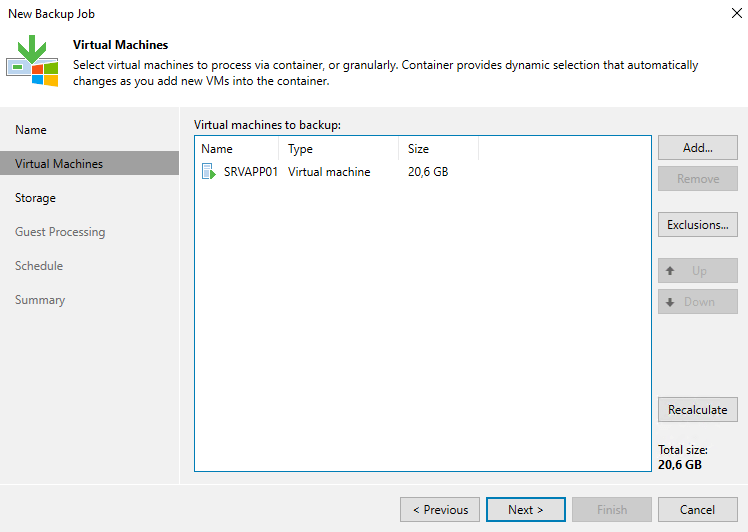
Task: Open the Summary step
Action: point(40,300)
